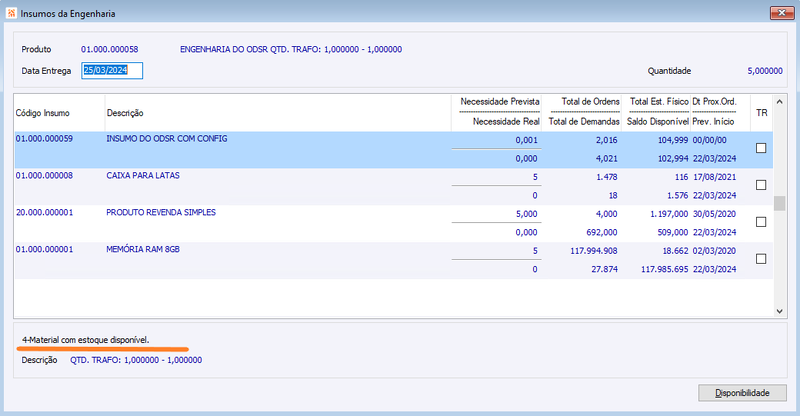Screen dimensions: 800x416
Task: Click the TR column header
Action: 761,113
